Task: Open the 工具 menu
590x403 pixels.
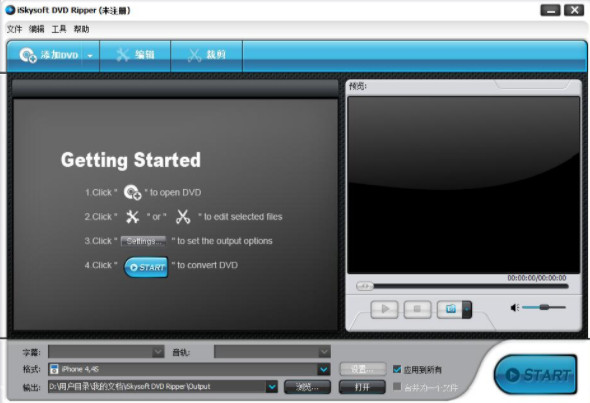Action: 59,29
